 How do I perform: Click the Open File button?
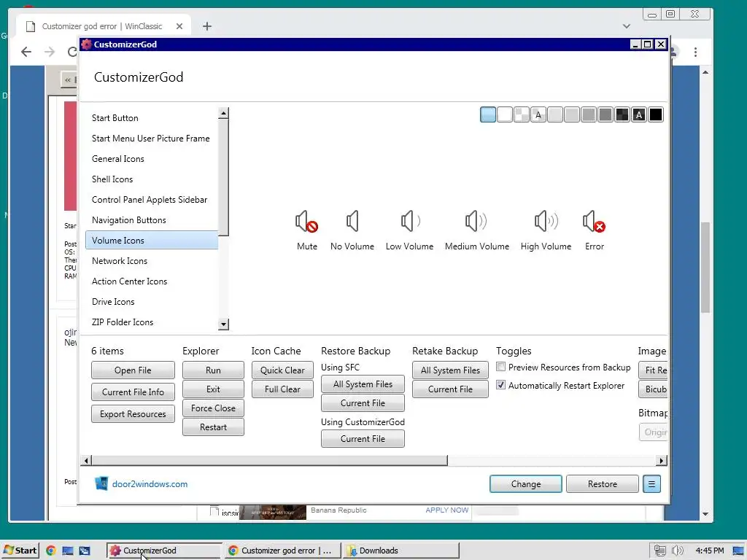133,370
